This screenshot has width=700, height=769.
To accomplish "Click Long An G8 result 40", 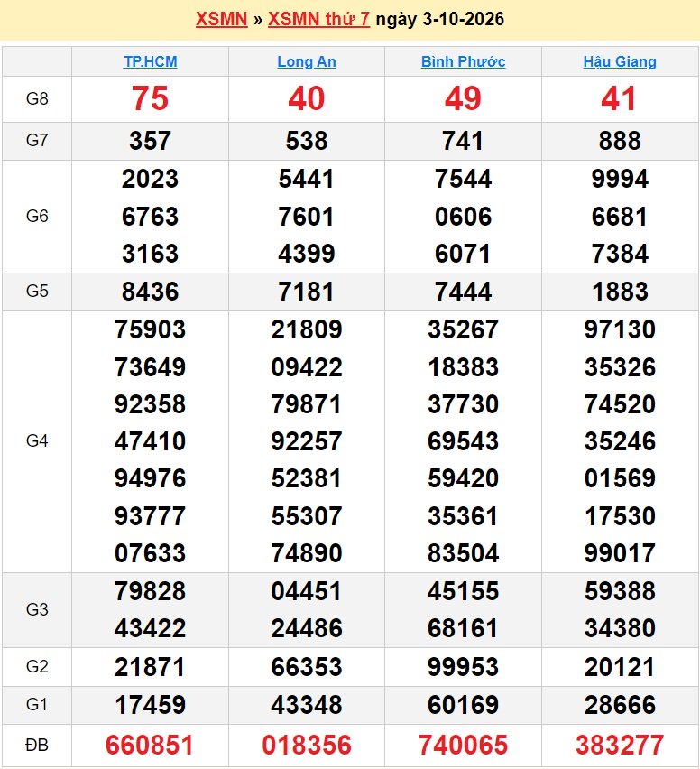I will click(x=307, y=98).
